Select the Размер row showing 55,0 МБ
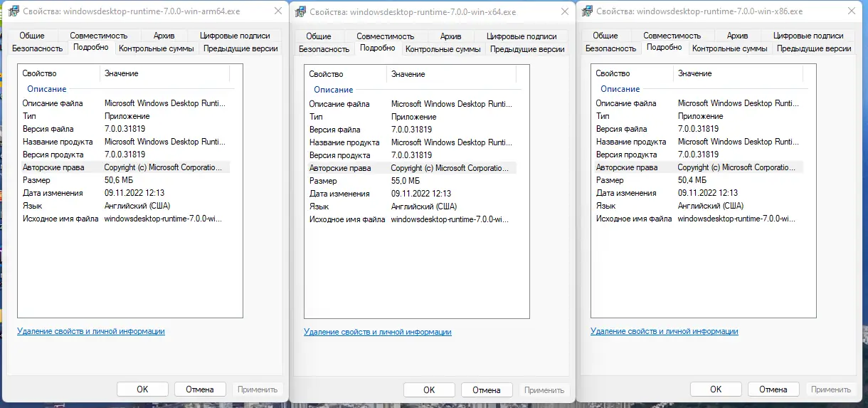 (x=406, y=181)
